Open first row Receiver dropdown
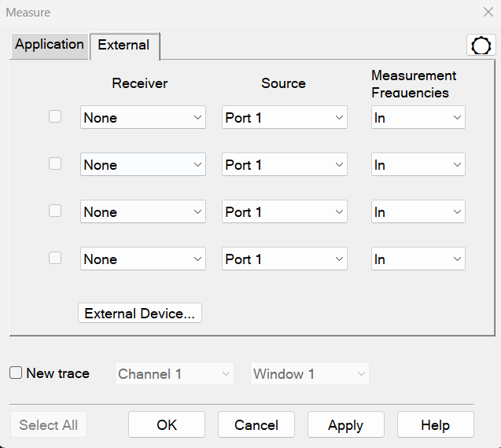 143,118
